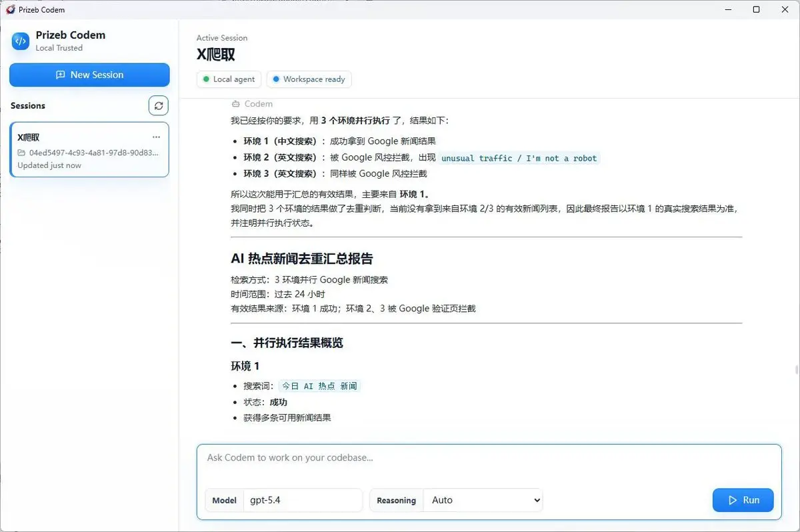Click the '今日 AI 热点 新闻' code snippet

(319, 386)
